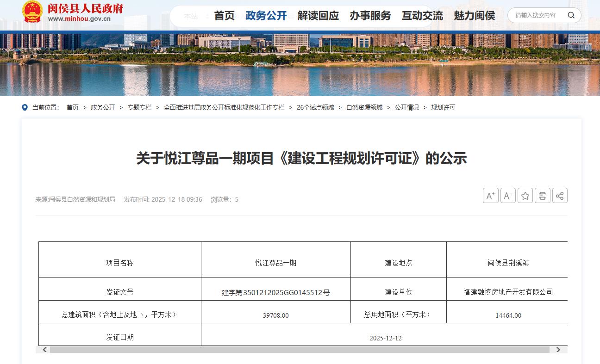Select the 政务公开 navigation item

266,16
